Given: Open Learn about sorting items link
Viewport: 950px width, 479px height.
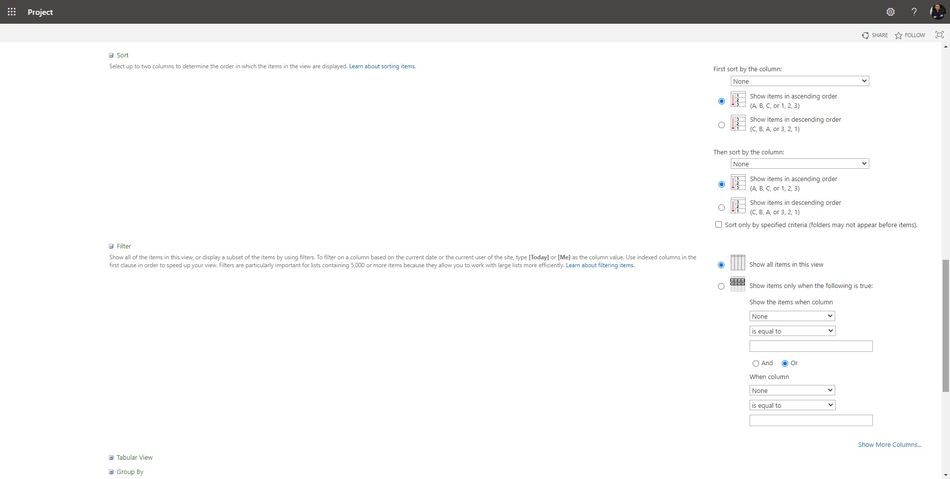Looking at the screenshot, I should click(382, 67).
